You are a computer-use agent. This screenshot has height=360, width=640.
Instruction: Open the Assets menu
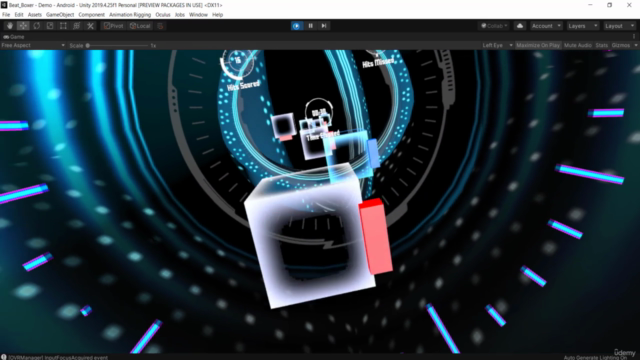(35, 15)
